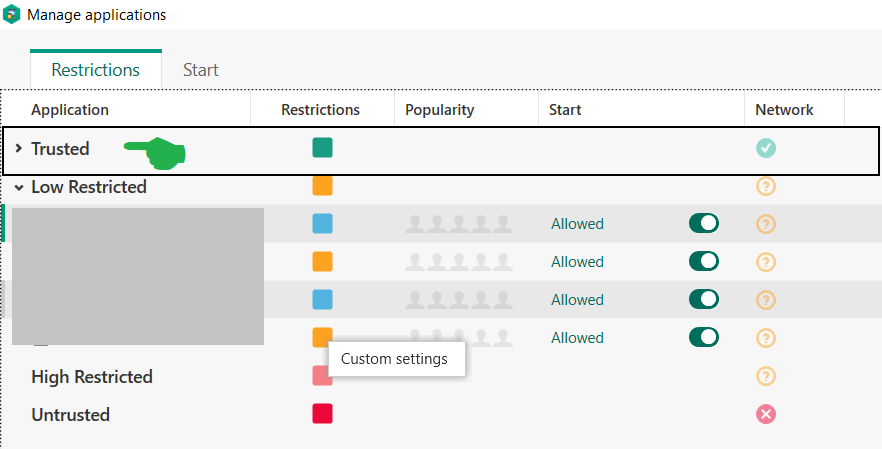Sort by the Application column header
The width and height of the screenshot is (882, 449).
pos(70,110)
